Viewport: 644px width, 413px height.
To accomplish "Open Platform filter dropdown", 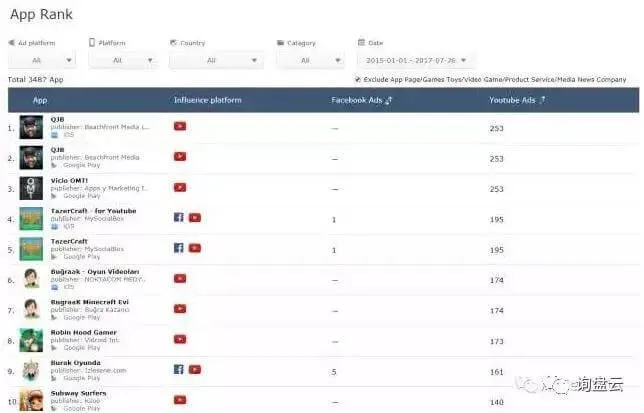I will (x=122, y=60).
